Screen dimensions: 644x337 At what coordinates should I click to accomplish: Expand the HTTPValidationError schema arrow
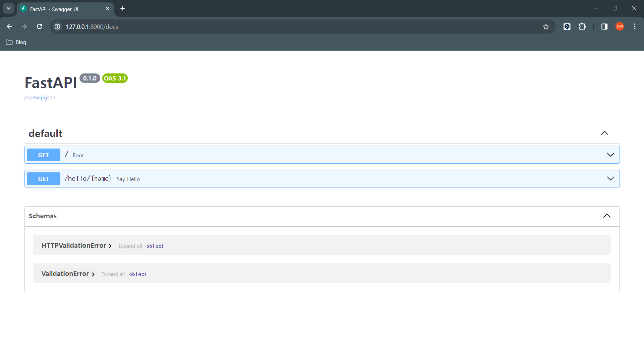(x=110, y=246)
